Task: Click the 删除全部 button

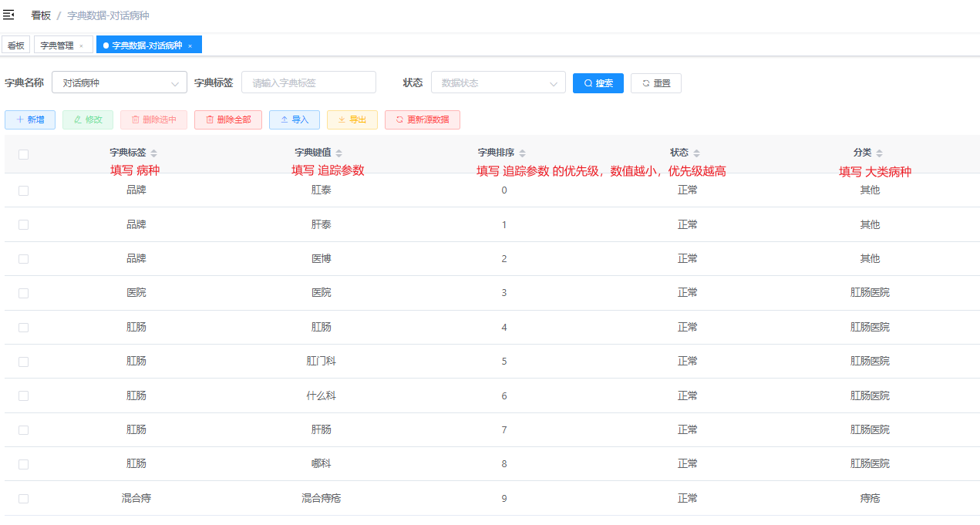Action: pos(228,119)
